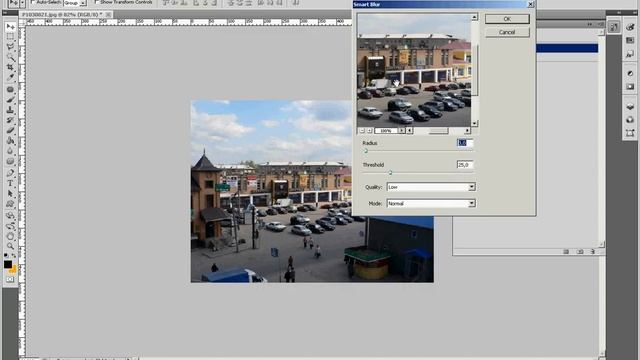Confirm Smart Blur with OK
The image size is (640, 360).
(507, 19)
